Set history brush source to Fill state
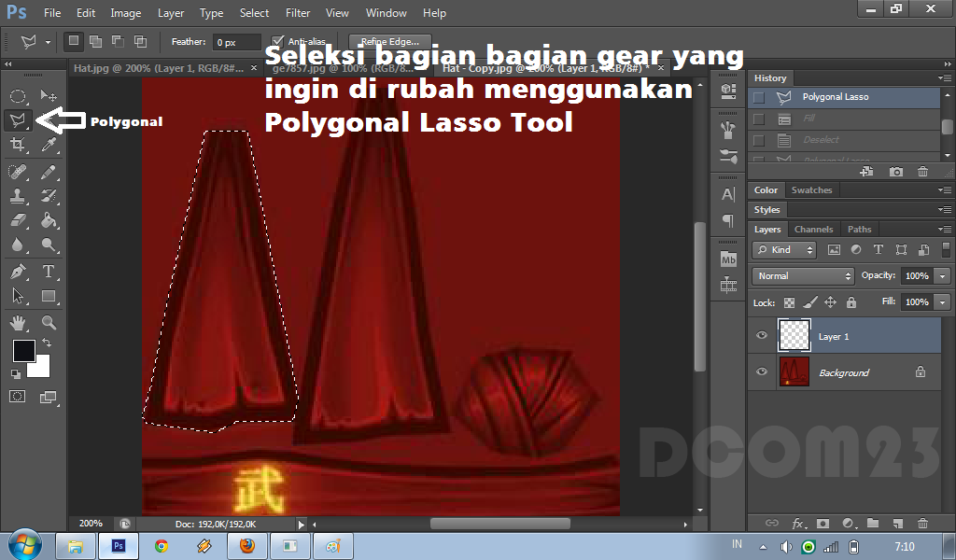This screenshot has height=560, width=956. [x=758, y=119]
